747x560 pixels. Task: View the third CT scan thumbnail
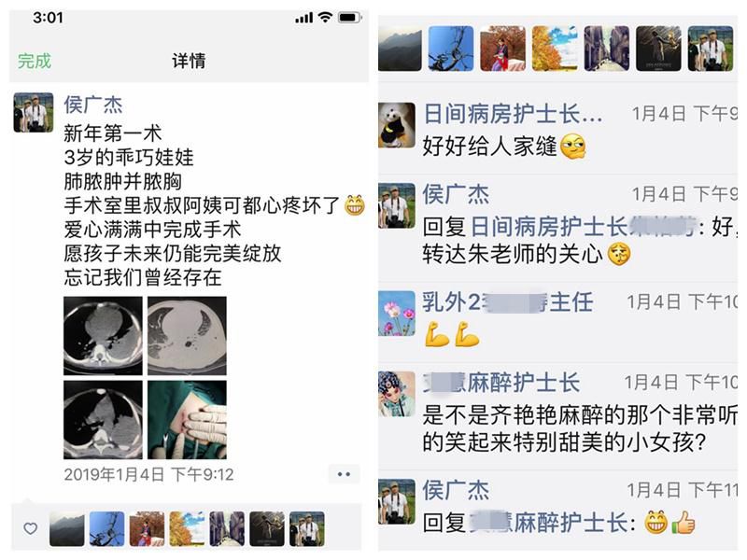point(103,419)
